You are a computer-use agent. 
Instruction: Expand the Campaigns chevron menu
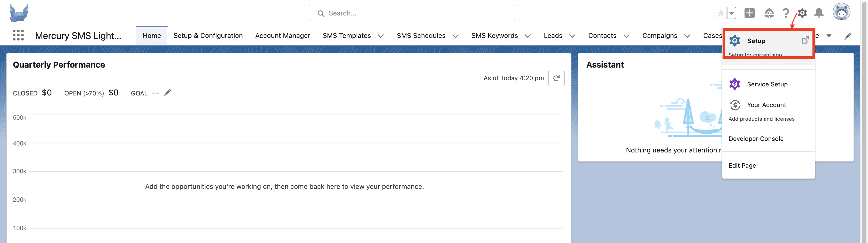point(687,36)
